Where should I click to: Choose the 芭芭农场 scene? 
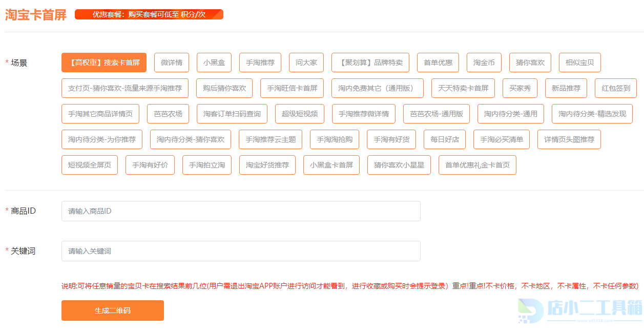tap(168, 114)
